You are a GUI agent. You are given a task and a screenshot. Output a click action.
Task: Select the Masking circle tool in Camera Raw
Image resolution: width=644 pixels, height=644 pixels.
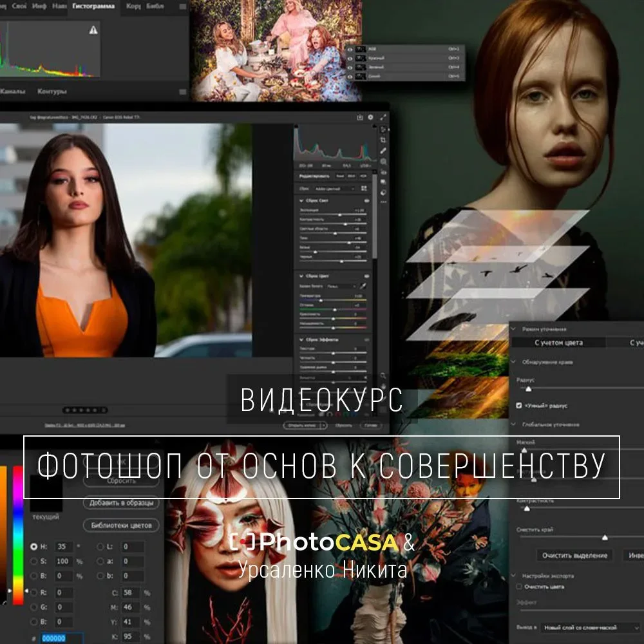tap(383, 162)
